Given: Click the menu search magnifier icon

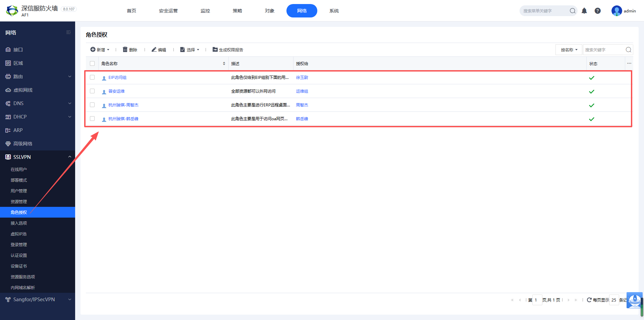Looking at the screenshot, I should [573, 11].
